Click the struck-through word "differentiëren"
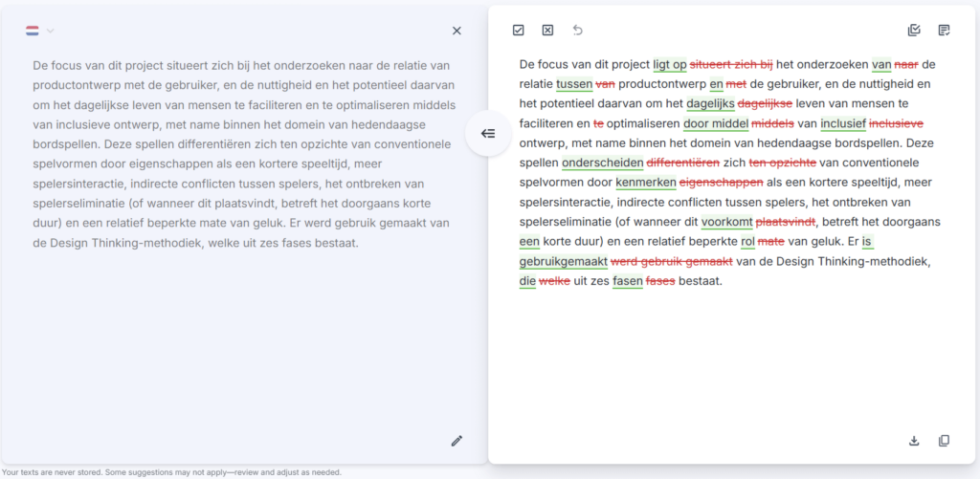This screenshot has height=479, width=980. pos(683,163)
